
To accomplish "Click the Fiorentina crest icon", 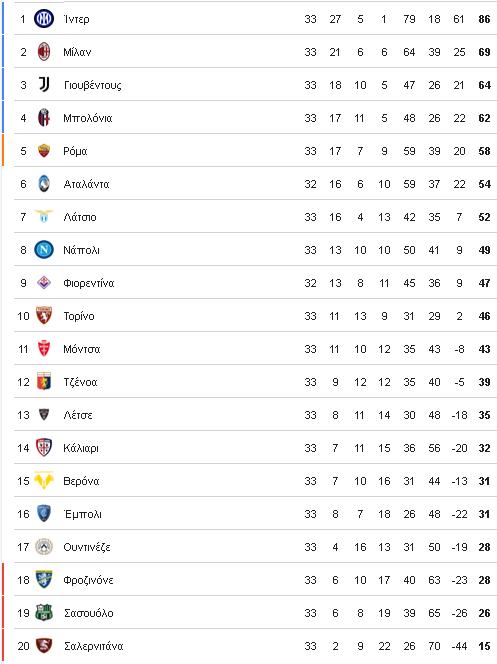I will pyautogui.click(x=44, y=282).
